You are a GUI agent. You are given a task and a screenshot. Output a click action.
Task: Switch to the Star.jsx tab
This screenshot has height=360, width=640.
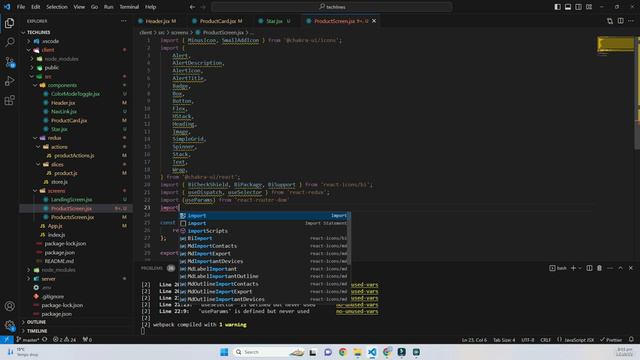tap(275, 21)
